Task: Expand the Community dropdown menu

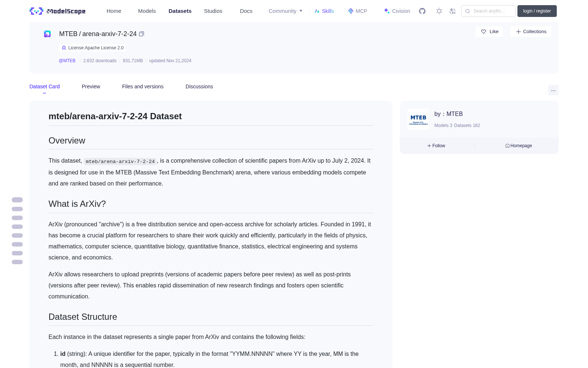Action: pos(286,11)
